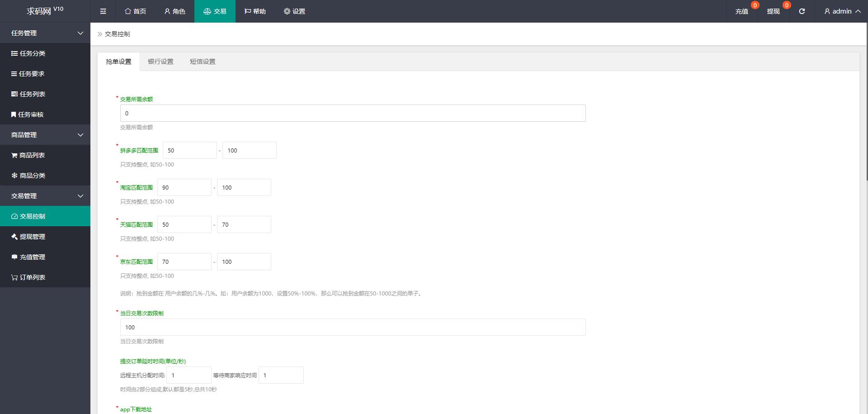
Task: Click 淘宝匹配范围 maximum field with 100
Action: tap(244, 187)
